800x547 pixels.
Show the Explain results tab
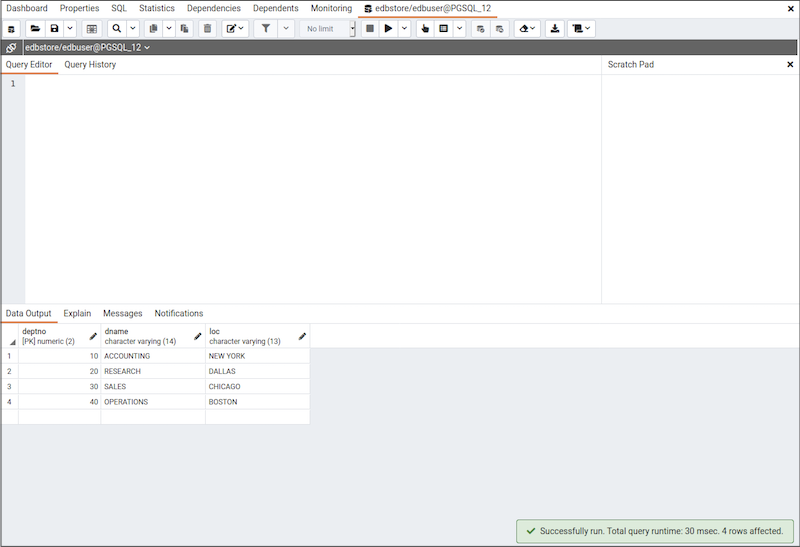coord(77,313)
